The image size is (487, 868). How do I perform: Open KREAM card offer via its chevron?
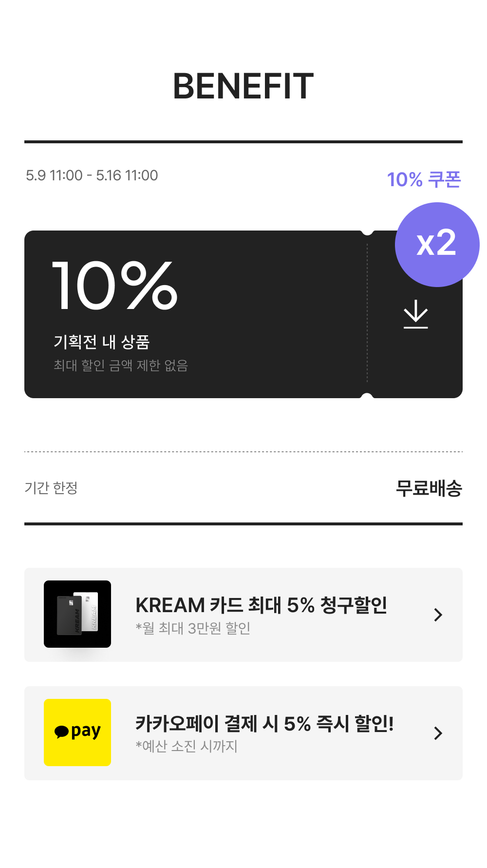point(438,615)
